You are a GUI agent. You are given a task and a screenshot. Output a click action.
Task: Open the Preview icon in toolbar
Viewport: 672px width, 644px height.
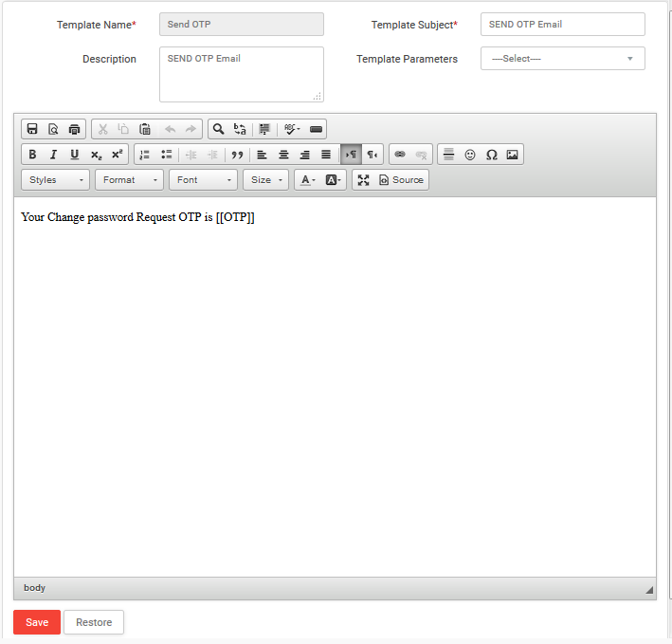[x=53, y=129]
